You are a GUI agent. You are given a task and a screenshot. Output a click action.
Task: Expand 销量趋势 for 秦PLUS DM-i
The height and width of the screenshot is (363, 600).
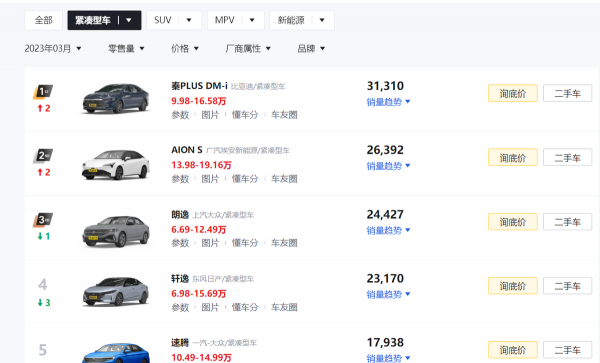[388, 102]
